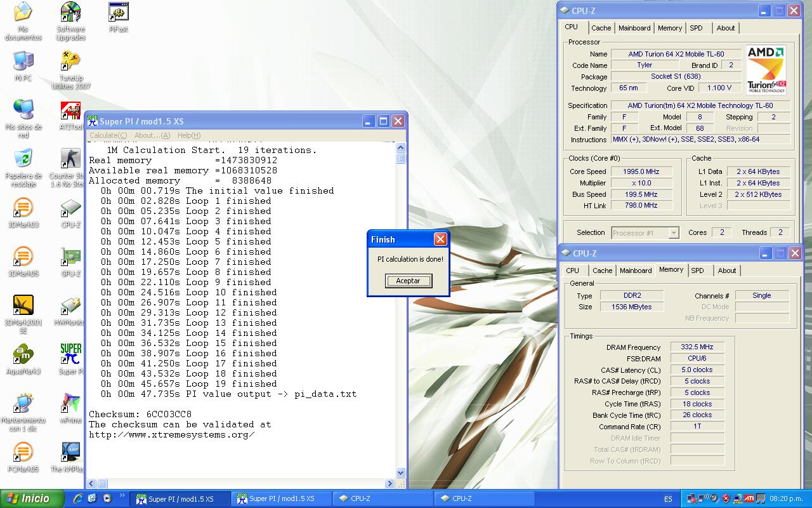This screenshot has height=508, width=812.
Task: Launch the AquaMark3 desktop shortcut
Action: (x=23, y=359)
